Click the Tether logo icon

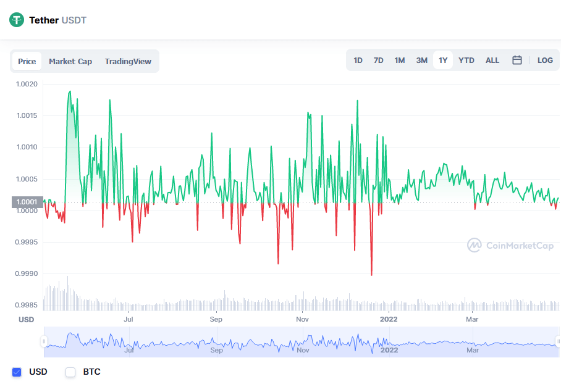(x=17, y=20)
